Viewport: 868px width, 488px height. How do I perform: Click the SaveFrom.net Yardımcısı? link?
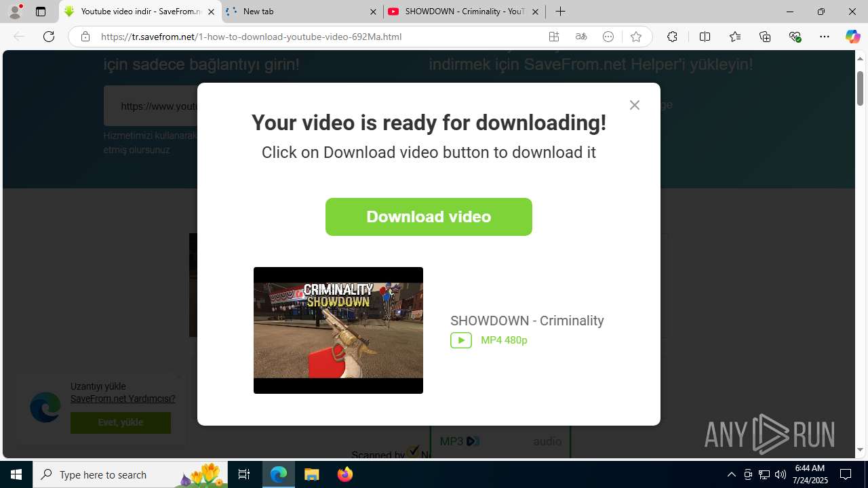click(123, 399)
